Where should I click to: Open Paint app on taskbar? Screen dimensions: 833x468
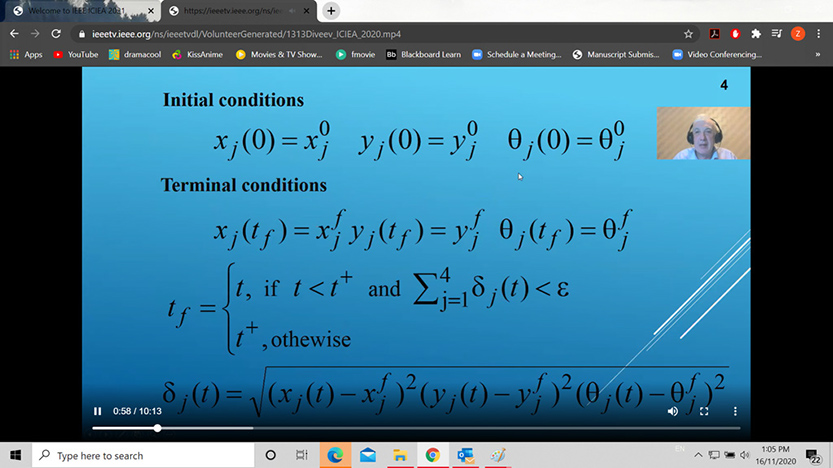[498, 455]
